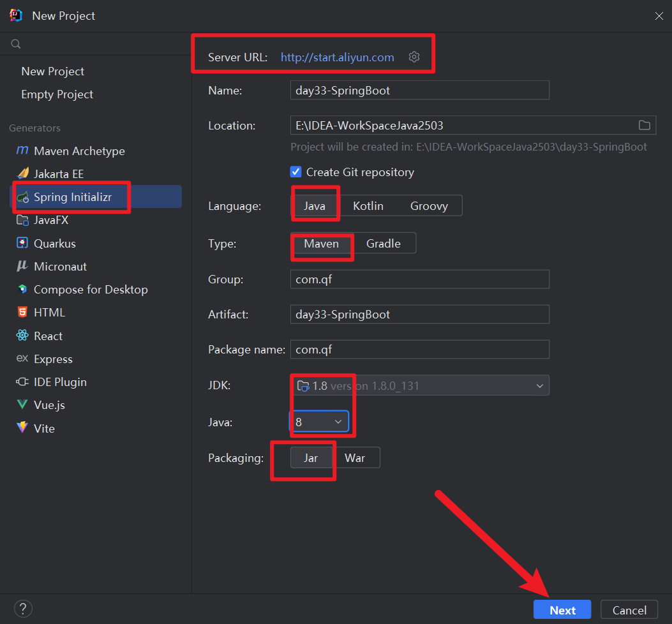The height and width of the screenshot is (624, 672).
Task: Click the Name input field
Action: (419, 90)
